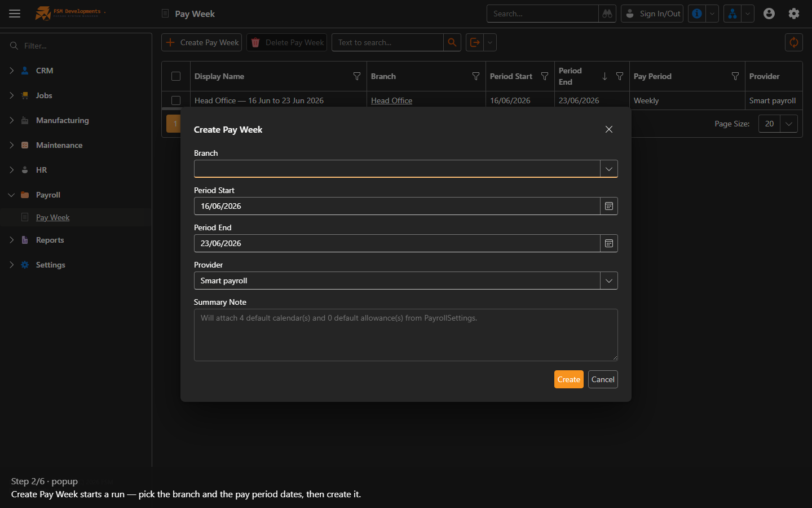
Task: Click the Text to search field
Action: pyautogui.click(x=388, y=42)
